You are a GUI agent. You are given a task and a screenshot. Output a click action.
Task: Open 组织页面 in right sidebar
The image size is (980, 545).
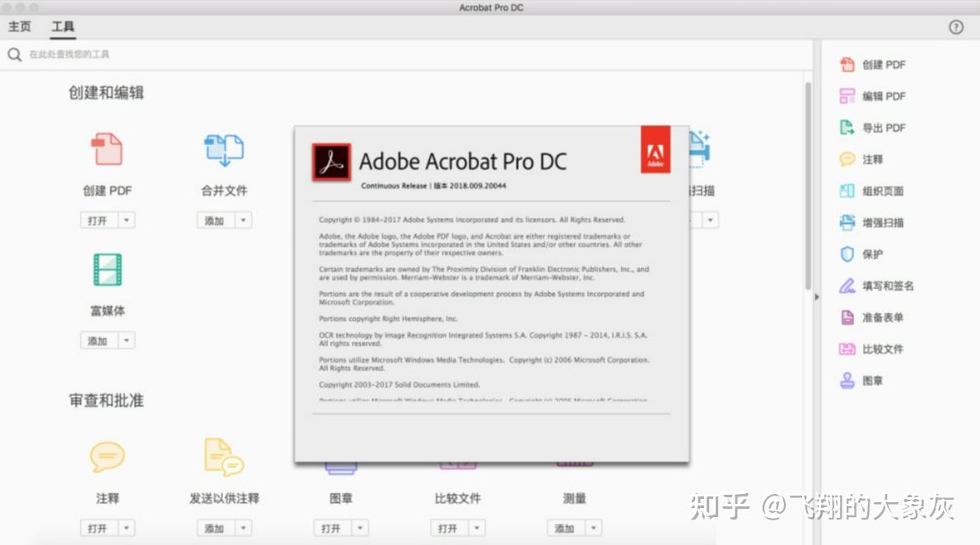pyautogui.click(x=870, y=191)
